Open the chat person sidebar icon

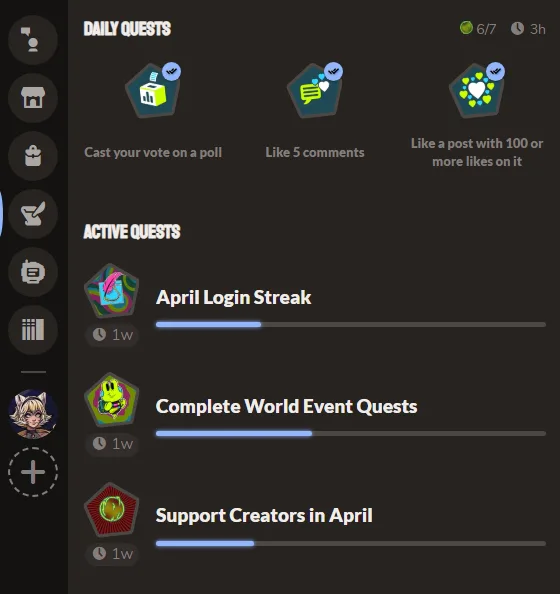[33, 40]
